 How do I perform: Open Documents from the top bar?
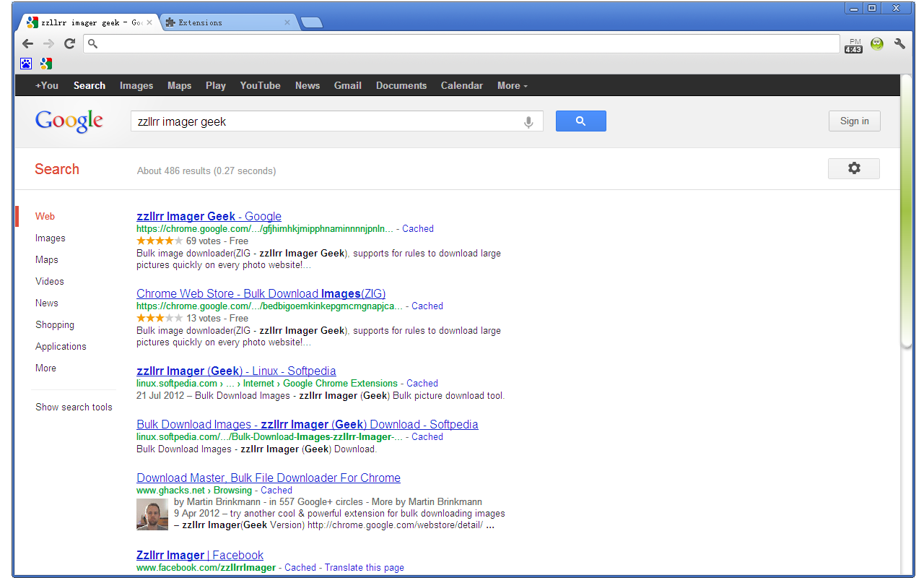tap(401, 85)
